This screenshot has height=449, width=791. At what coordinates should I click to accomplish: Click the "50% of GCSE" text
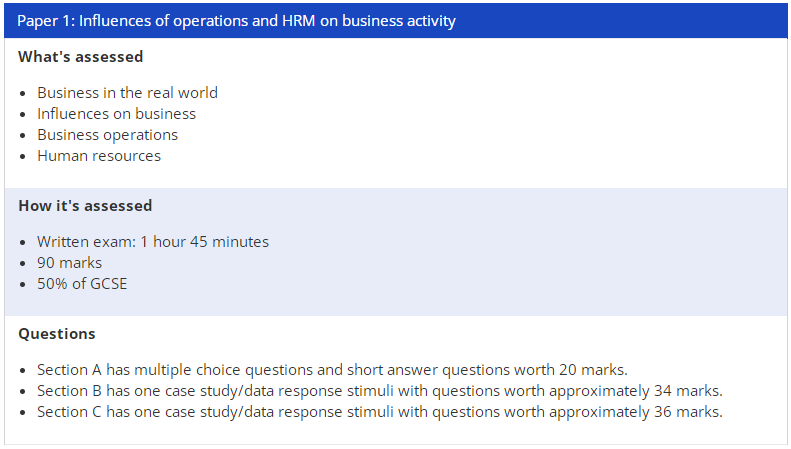[x=82, y=284]
